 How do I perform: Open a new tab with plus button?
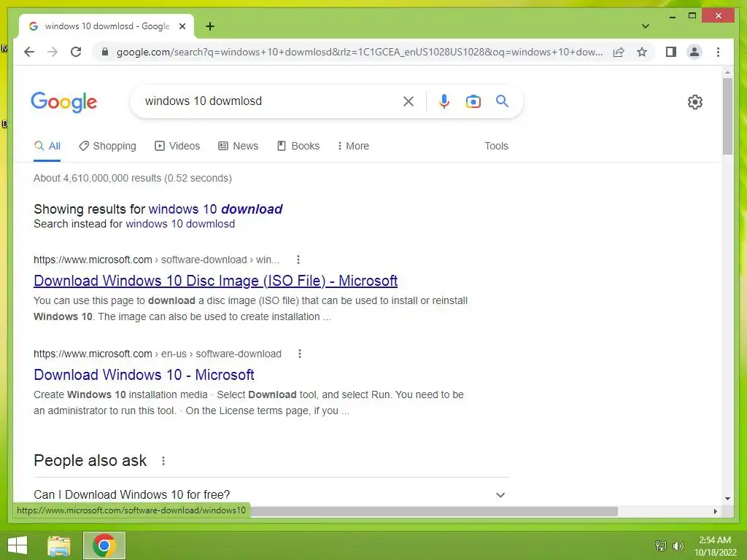point(210,26)
